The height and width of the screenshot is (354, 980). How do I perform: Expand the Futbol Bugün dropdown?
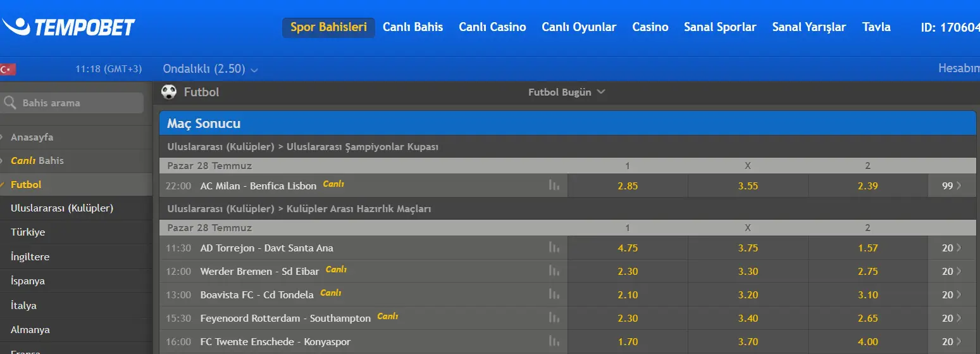(x=567, y=92)
